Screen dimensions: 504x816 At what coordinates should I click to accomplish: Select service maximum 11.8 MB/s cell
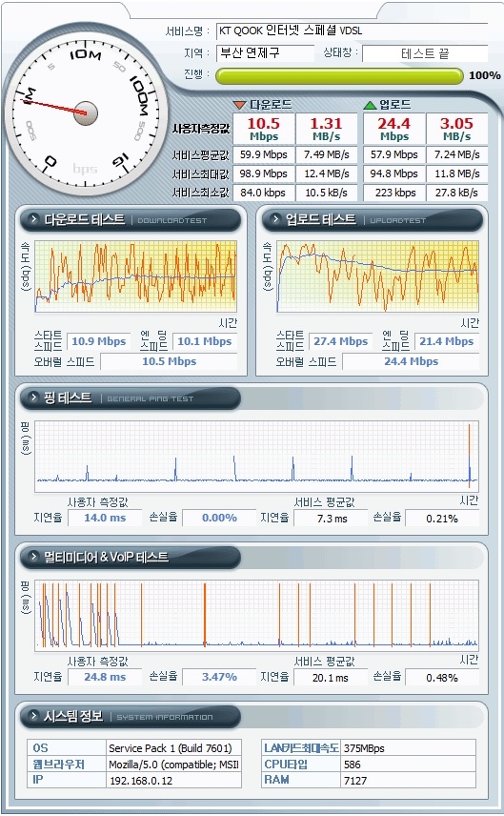tap(456, 173)
